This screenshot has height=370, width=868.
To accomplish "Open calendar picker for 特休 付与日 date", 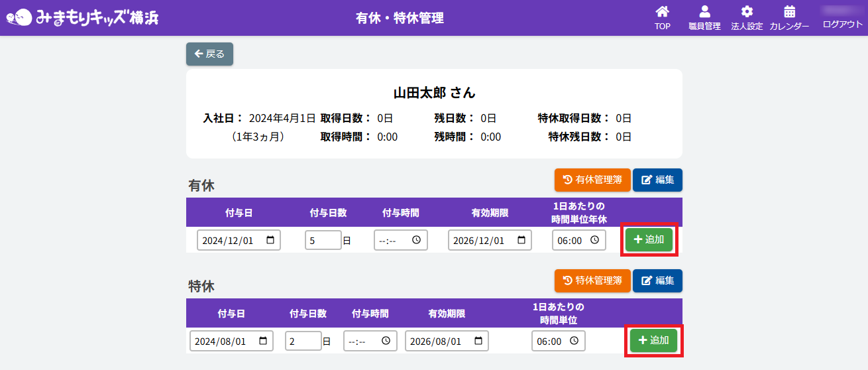I will click(263, 341).
